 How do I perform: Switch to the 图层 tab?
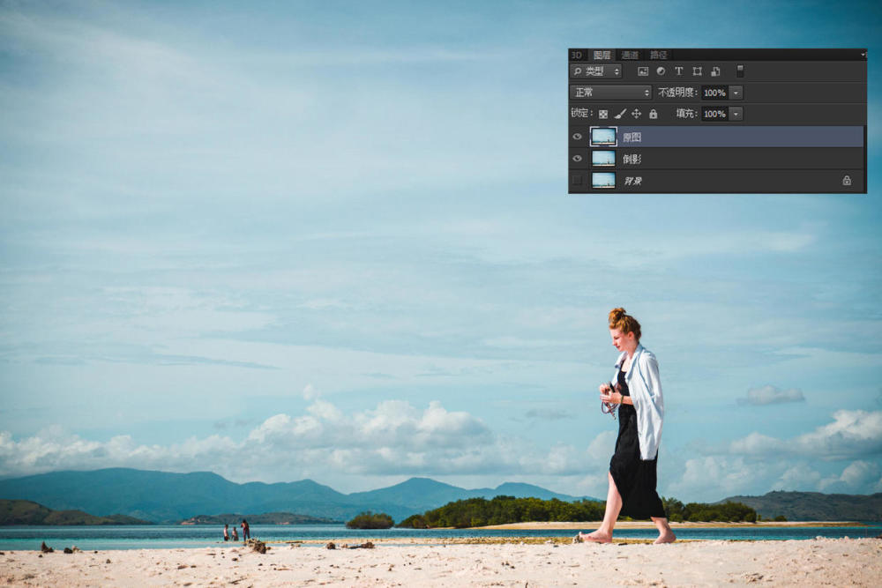pyautogui.click(x=602, y=55)
